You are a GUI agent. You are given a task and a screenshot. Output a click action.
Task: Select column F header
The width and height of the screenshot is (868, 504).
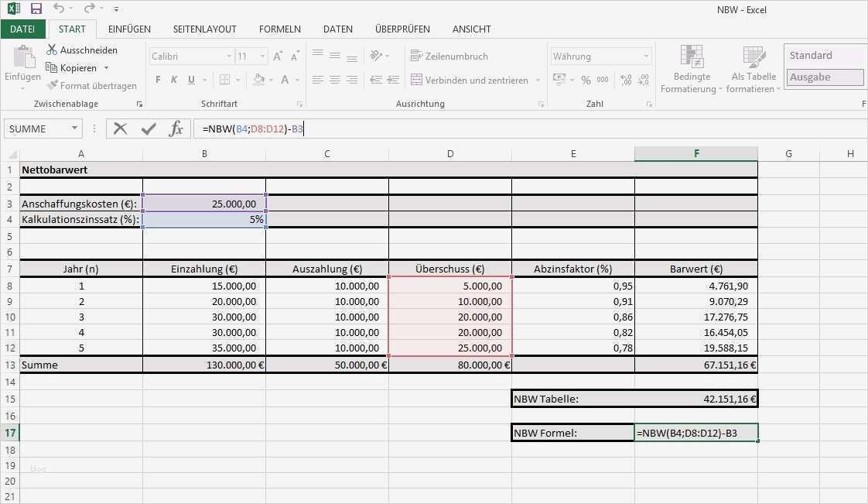click(695, 153)
